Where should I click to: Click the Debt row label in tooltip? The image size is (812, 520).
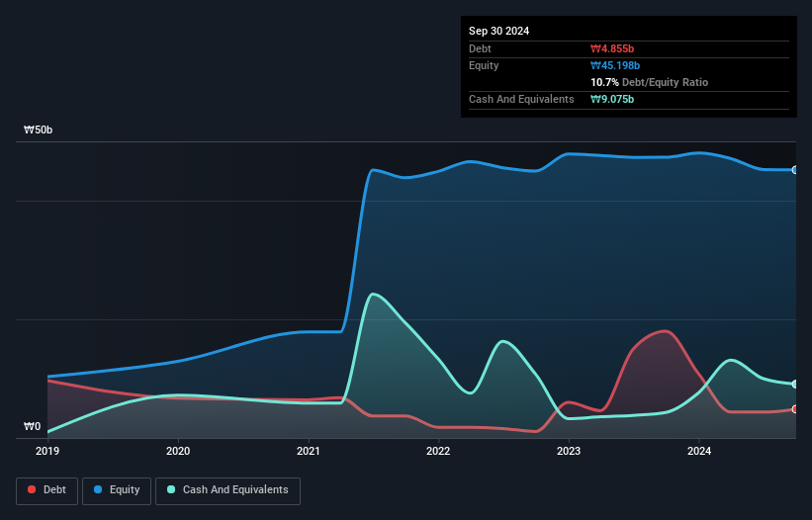coord(480,48)
